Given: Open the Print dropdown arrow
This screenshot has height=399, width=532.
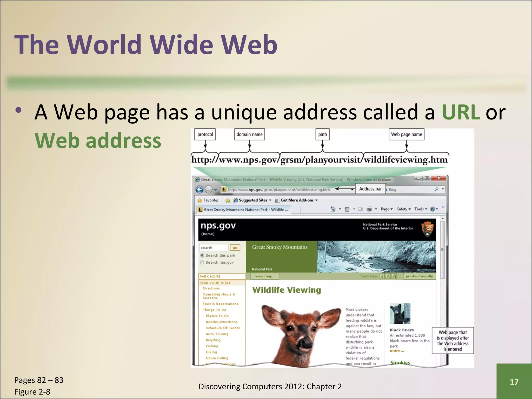Looking at the screenshot, I should (x=376, y=209).
